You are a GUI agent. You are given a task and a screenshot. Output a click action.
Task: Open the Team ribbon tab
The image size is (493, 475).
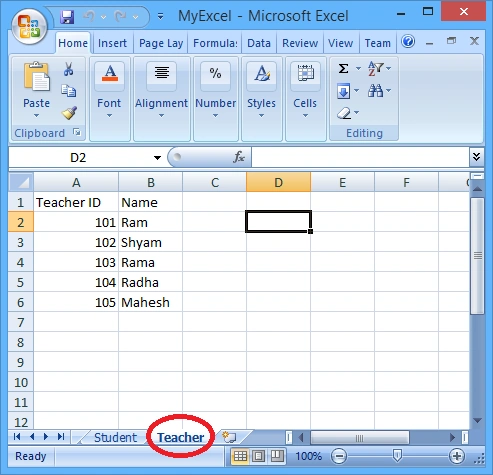click(x=377, y=43)
